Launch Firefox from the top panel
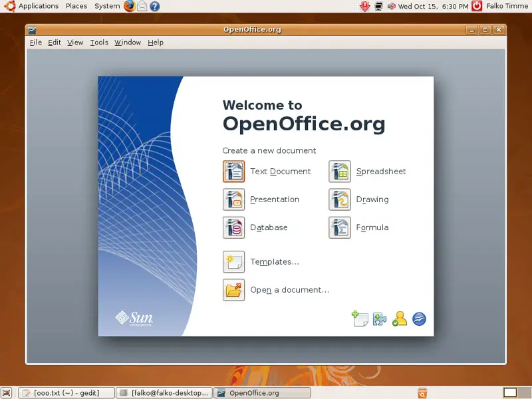532x399 pixels. (129, 6)
